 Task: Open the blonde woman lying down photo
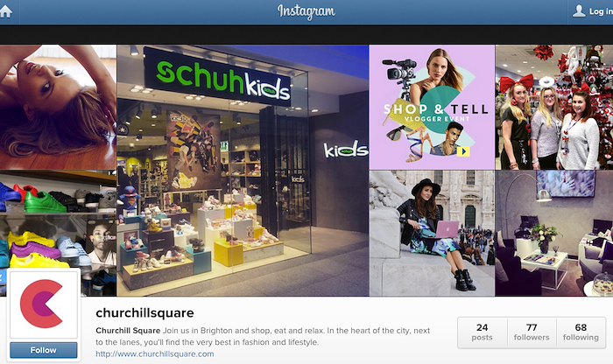[x=58, y=107]
